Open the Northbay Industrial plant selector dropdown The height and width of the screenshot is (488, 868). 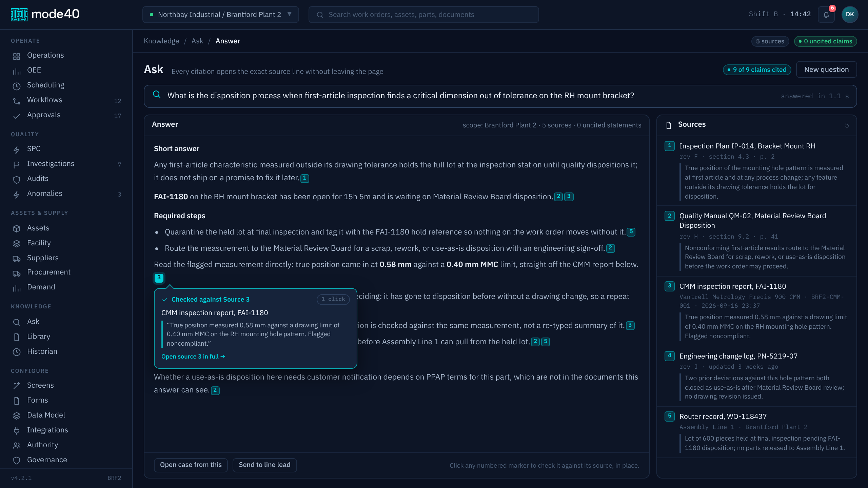click(220, 15)
